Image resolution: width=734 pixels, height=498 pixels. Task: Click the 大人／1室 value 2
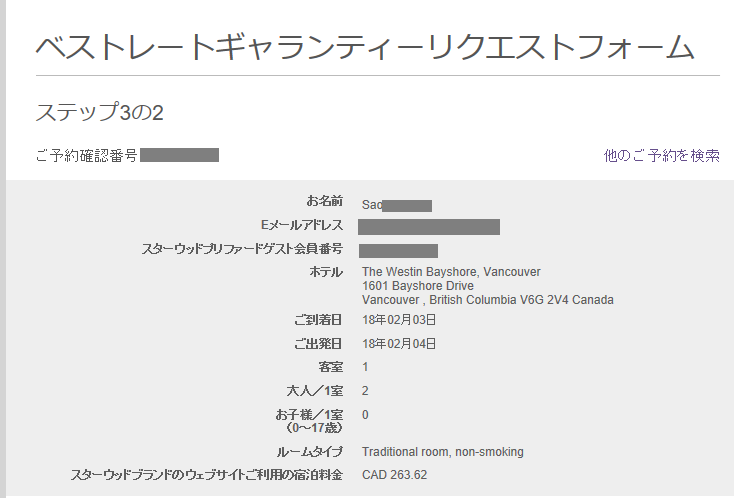pos(365,391)
